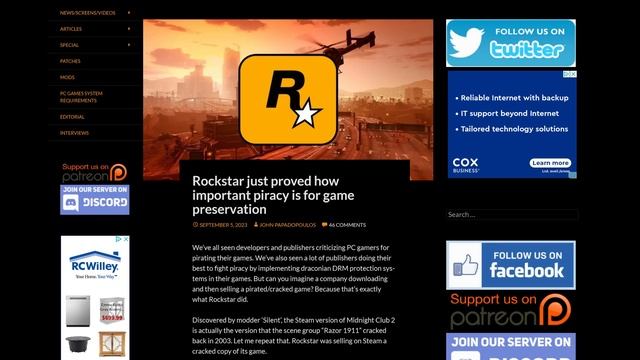Viewport: 640px width, 360px height.
Task: Click the left Join our server on Discord banner
Action: pos(95,200)
